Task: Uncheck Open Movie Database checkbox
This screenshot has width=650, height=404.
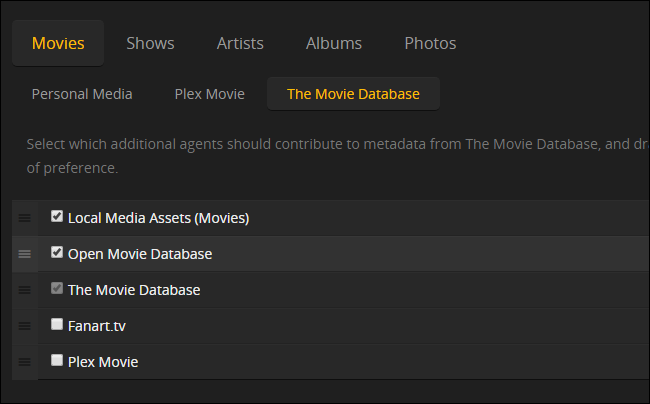Action: click(x=57, y=252)
